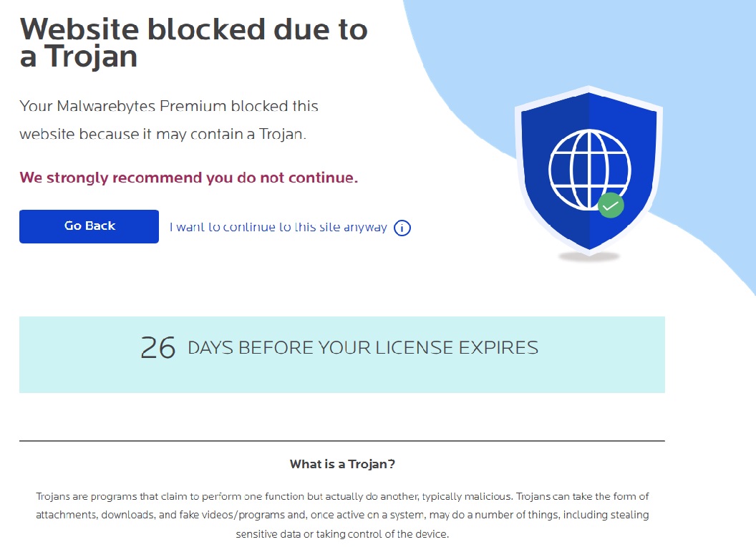Viewport: 756px width, 547px height.
Task: Click the info icon beside continue link
Action: (402, 228)
